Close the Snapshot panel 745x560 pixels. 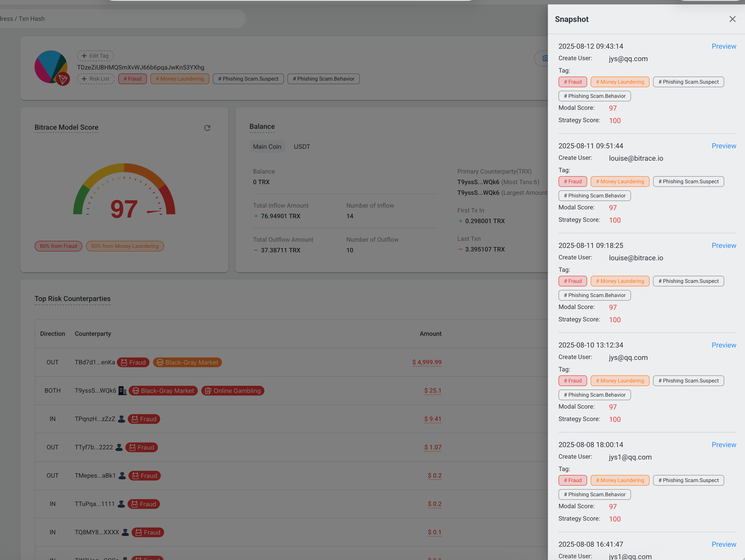point(732,19)
